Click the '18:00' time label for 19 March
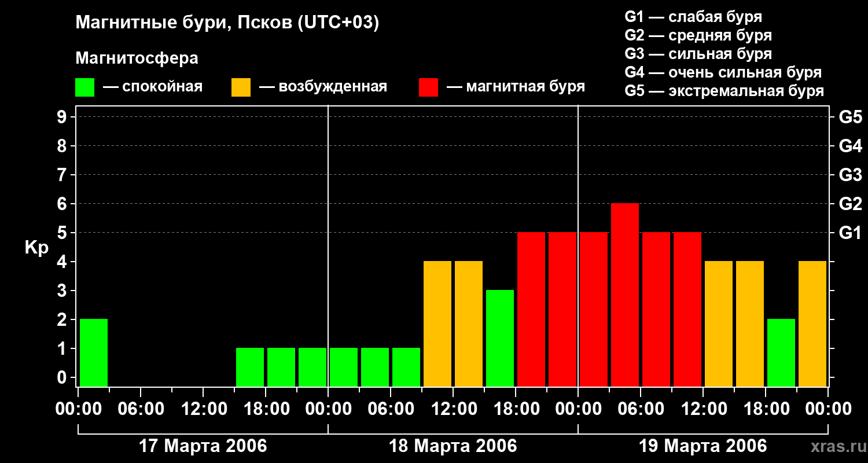 coord(766,409)
